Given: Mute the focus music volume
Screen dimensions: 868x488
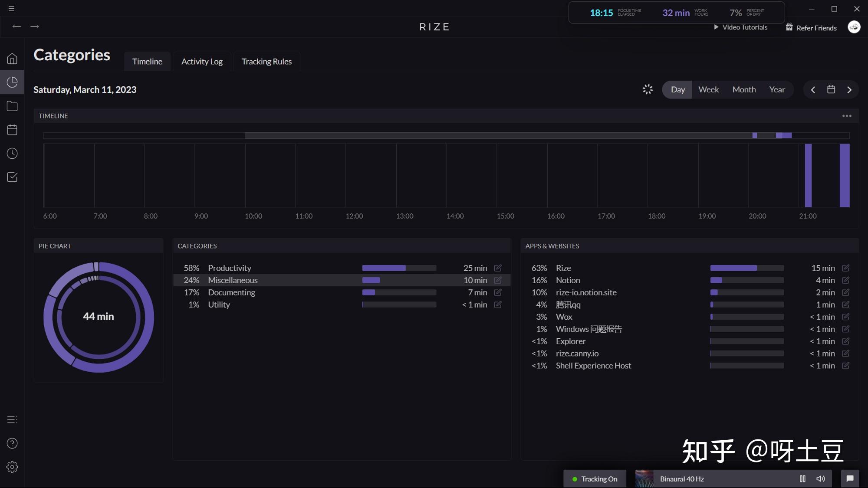Looking at the screenshot, I should (820, 479).
